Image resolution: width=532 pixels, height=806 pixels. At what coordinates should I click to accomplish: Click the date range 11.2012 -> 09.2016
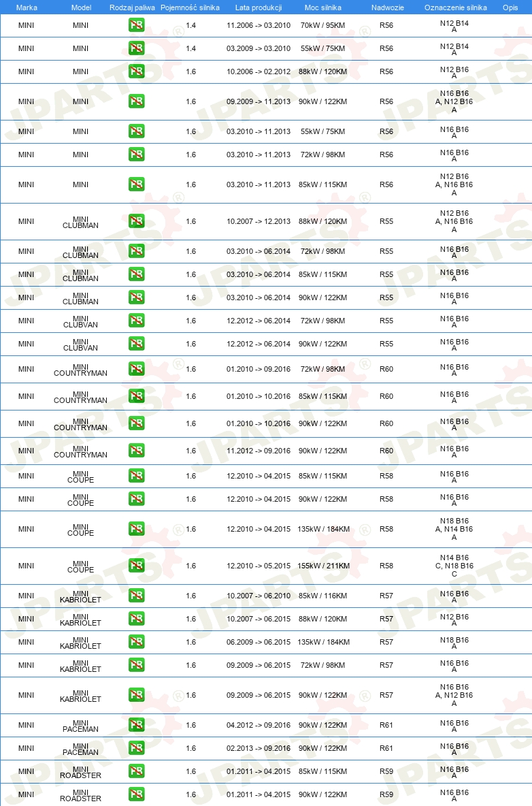click(259, 451)
